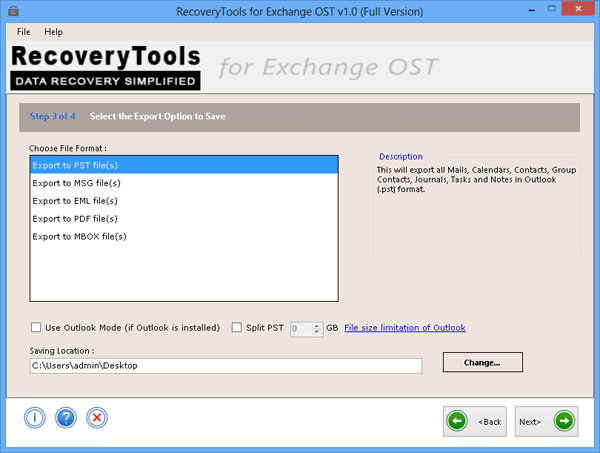Close the RecoveryTools window
This screenshot has height=453, width=600.
pos(578,9)
